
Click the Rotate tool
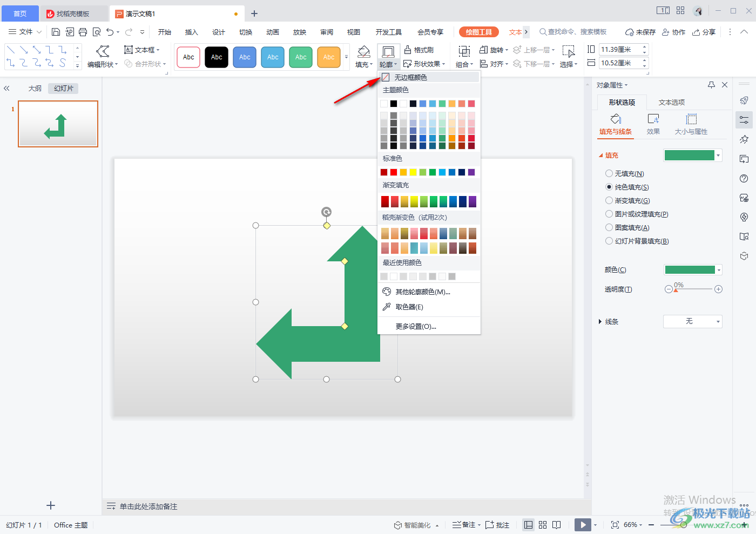click(494, 50)
